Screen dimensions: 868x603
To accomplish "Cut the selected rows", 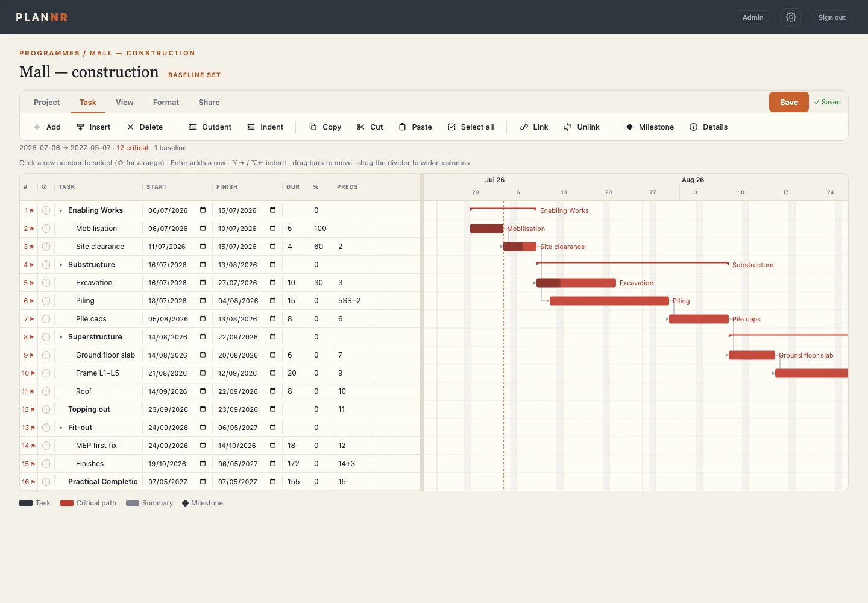I will pos(370,127).
